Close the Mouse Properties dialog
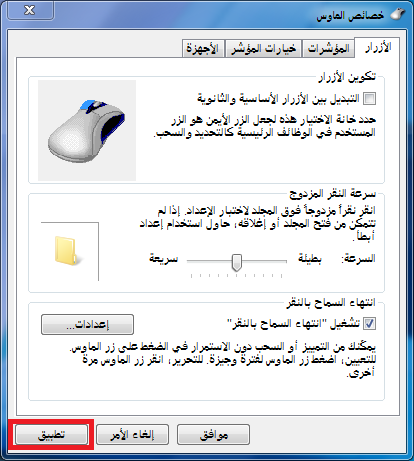The width and height of the screenshot is (414, 461). coord(30,11)
